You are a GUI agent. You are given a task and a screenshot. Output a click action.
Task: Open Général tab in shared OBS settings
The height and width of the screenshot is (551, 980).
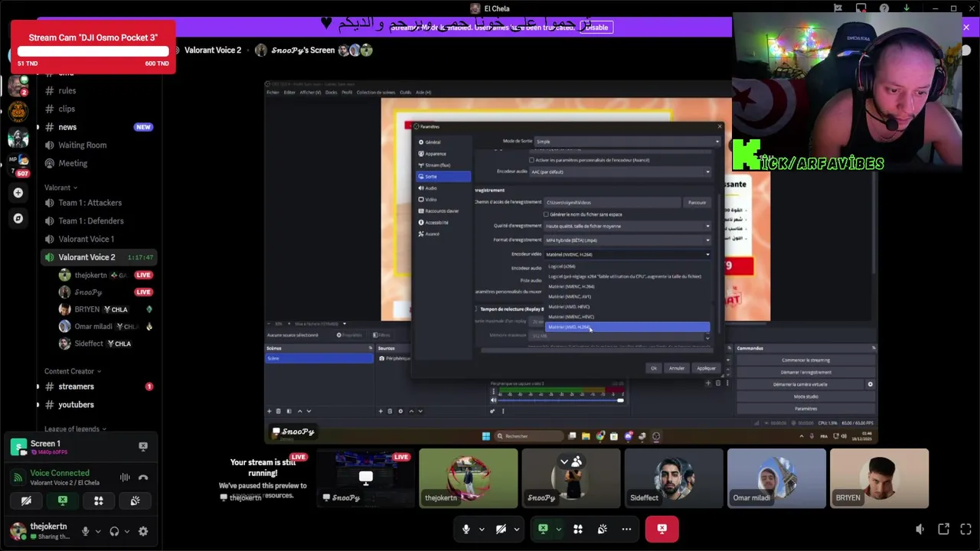[443, 142]
